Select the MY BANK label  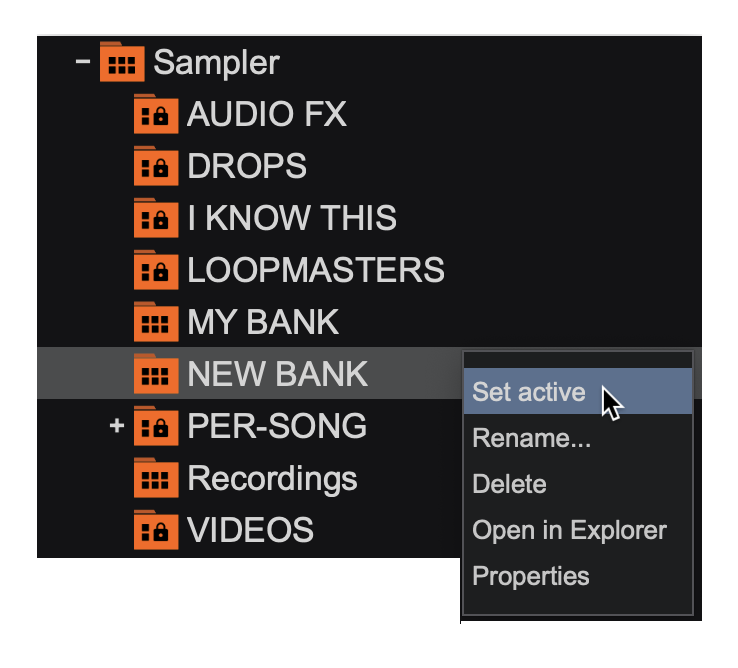tap(263, 323)
